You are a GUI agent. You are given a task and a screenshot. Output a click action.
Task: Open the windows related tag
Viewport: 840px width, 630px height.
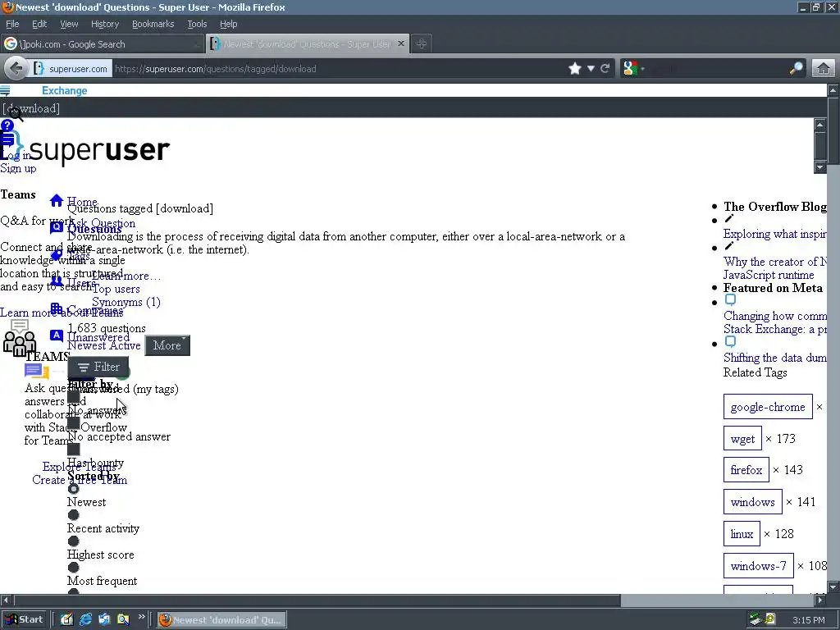tap(753, 502)
